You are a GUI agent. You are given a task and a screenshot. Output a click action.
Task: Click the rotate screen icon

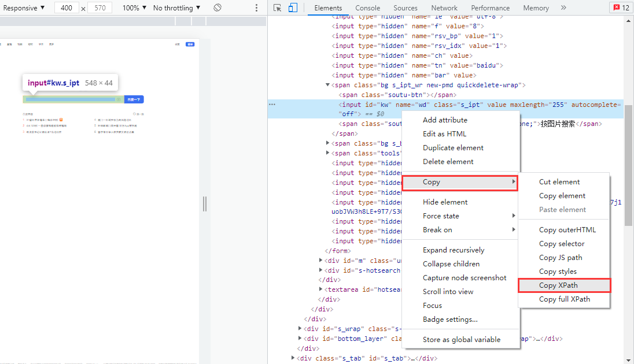tap(218, 8)
